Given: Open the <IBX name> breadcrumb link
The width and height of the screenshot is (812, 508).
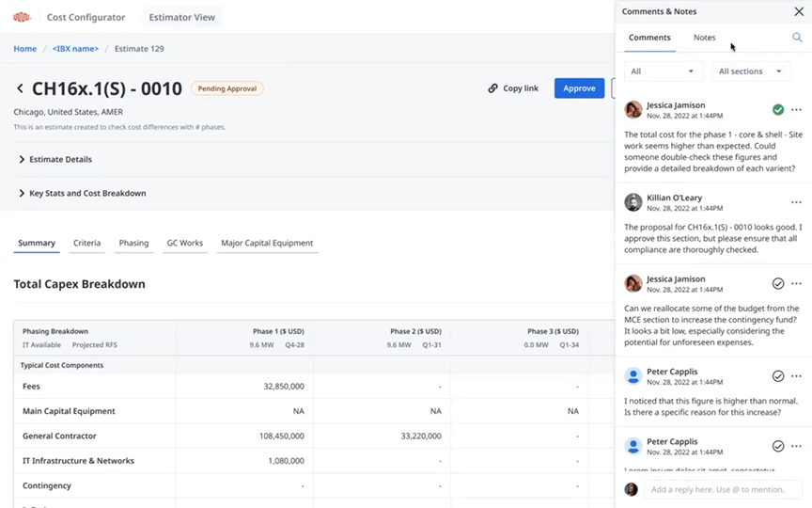Looking at the screenshot, I should click(x=75, y=49).
